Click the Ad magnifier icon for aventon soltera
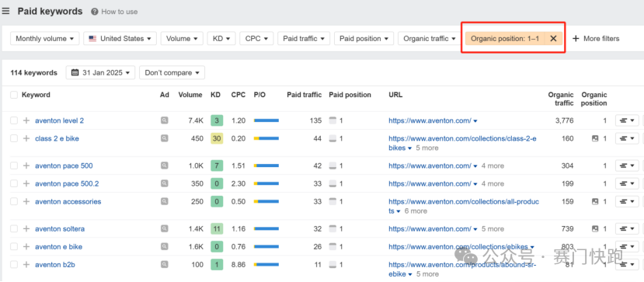Screen dimensions: 644x282 coord(164,228)
